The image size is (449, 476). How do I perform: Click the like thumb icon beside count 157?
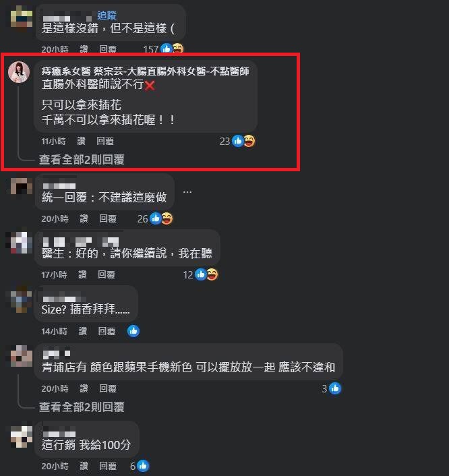[167, 49]
